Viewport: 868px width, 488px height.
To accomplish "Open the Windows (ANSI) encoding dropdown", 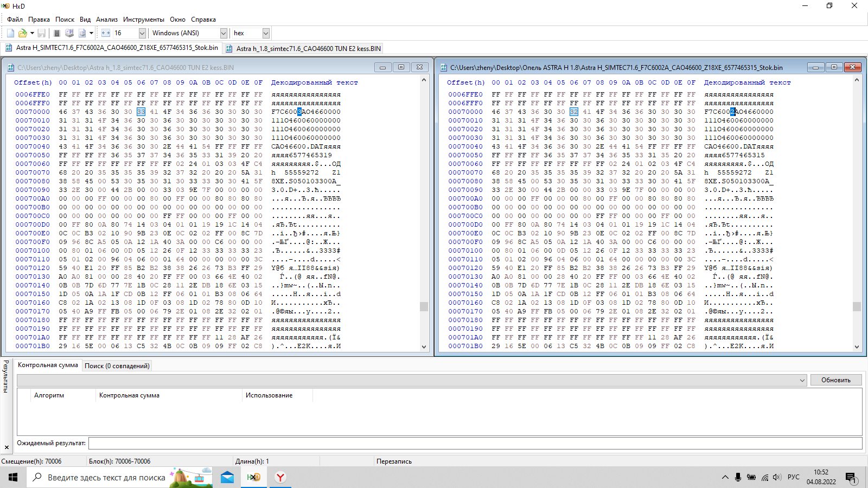I will tap(224, 33).
